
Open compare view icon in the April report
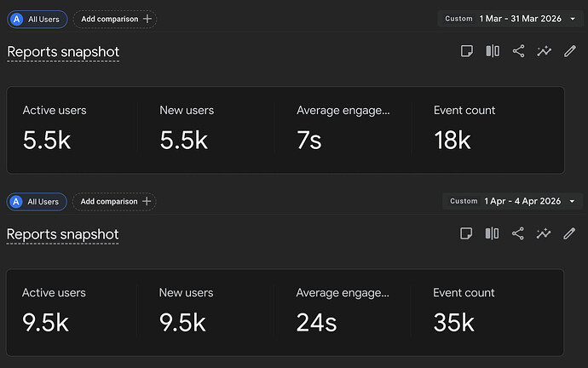point(492,233)
